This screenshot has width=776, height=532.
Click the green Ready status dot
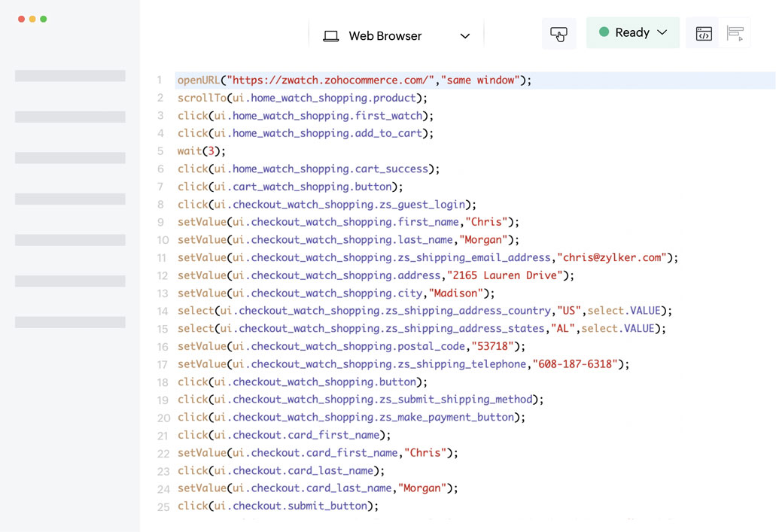[604, 32]
